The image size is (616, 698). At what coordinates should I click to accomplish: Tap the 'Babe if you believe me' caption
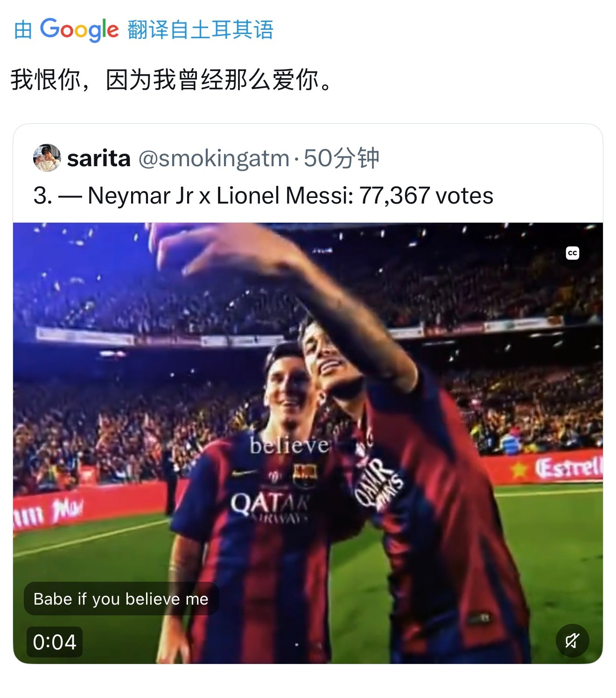pyautogui.click(x=121, y=599)
